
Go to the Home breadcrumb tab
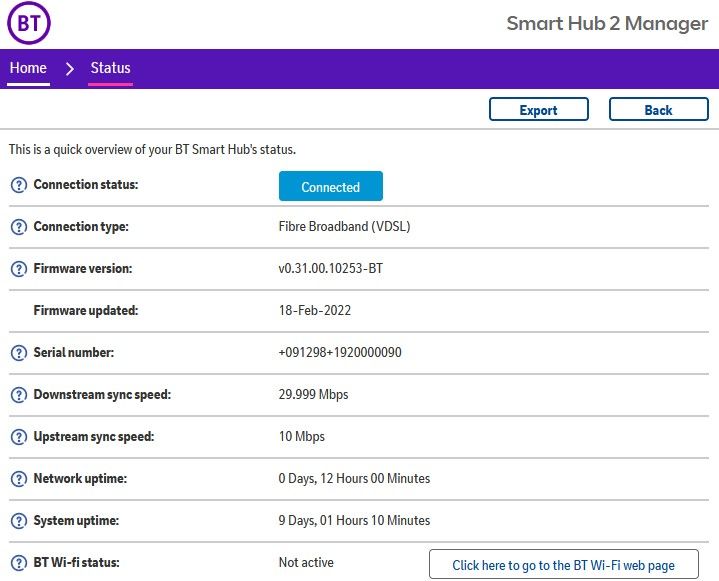[28, 68]
